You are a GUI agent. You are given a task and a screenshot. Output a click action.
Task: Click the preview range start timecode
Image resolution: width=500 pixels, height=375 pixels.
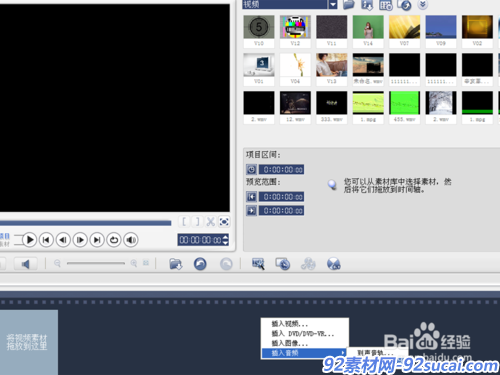(x=282, y=197)
